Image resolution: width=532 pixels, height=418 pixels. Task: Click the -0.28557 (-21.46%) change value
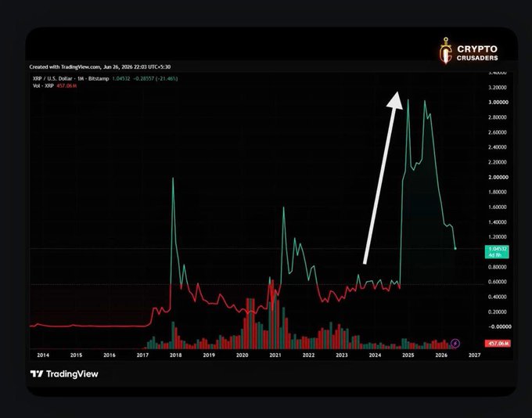click(x=156, y=79)
